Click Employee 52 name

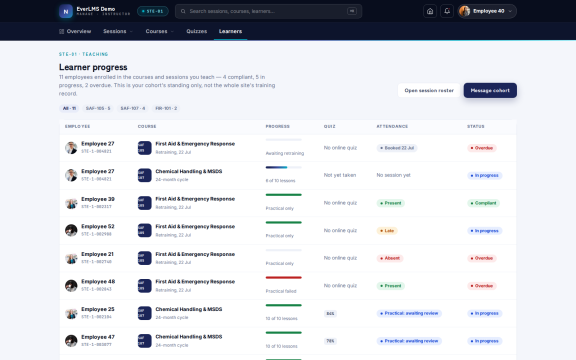pos(98,227)
